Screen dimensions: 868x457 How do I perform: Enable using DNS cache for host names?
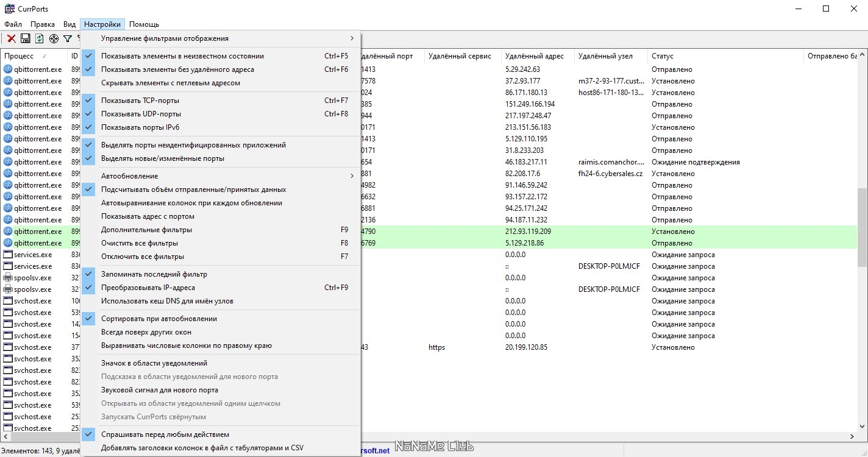[x=221, y=301]
